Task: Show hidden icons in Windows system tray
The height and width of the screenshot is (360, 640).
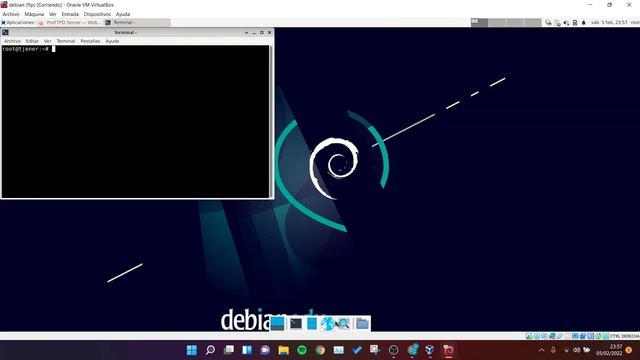Action: pos(542,350)
